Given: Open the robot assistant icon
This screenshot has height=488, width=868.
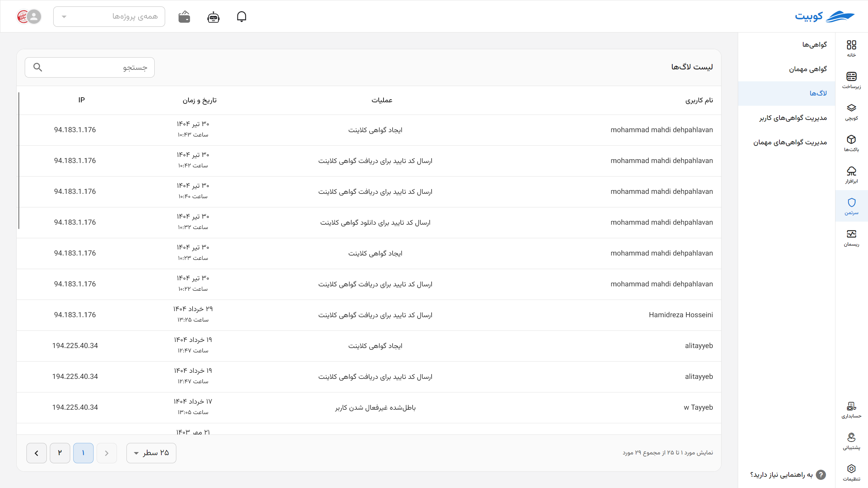Looking at the screenshot, I should click(213, 17).
